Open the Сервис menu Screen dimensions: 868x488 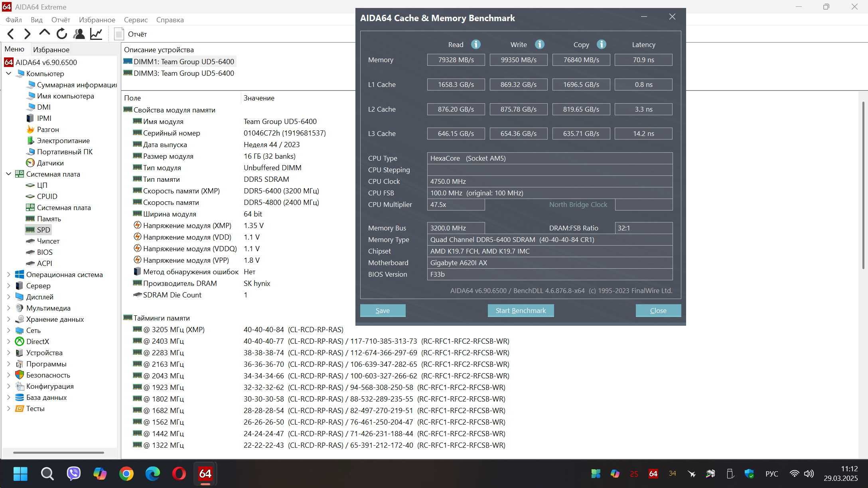(x=136, y=20)
